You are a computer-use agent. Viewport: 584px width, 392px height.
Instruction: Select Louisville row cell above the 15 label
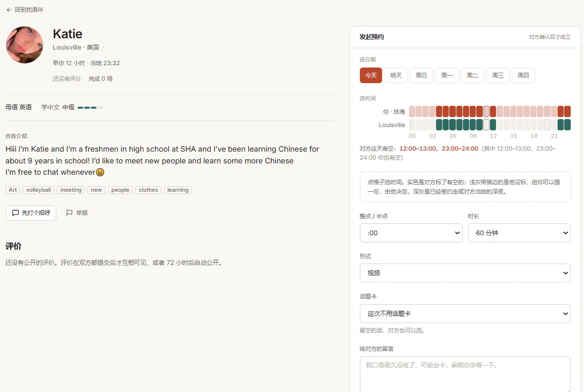tap(514, 125)
